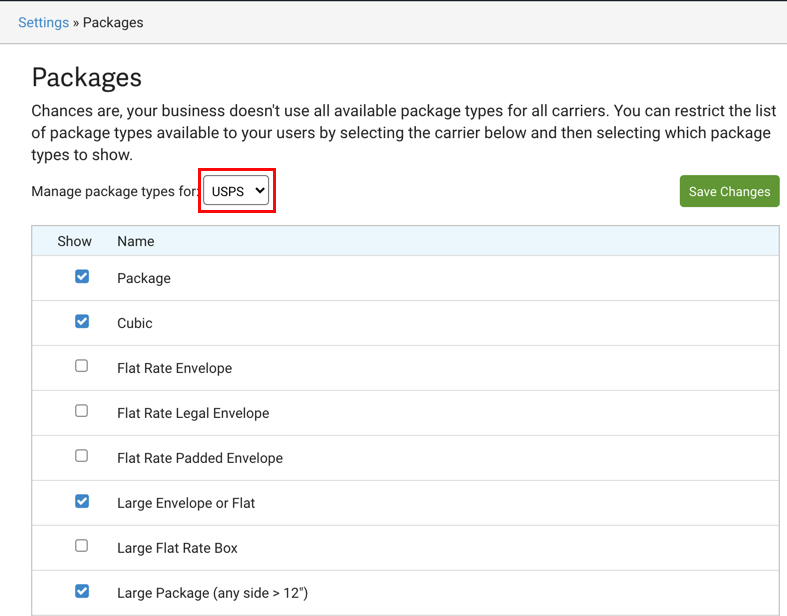
Task: Select the Show column header
Action: pos(74,241)
